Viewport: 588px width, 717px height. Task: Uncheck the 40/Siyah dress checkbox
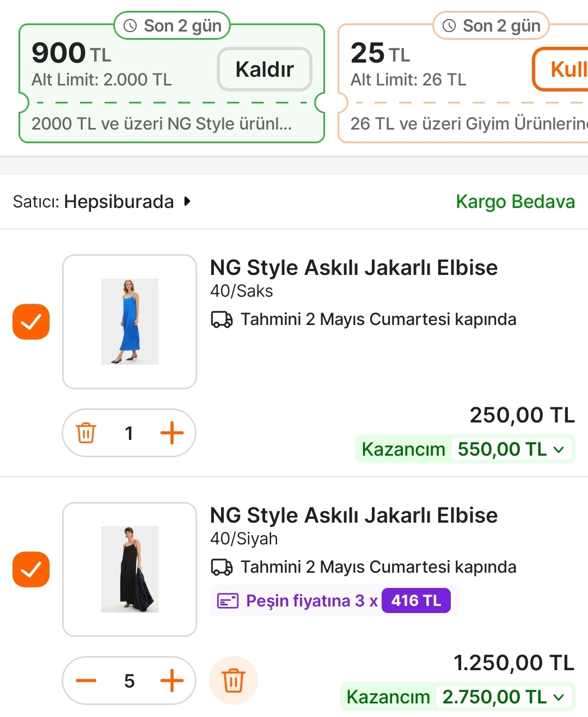(31, 569)
